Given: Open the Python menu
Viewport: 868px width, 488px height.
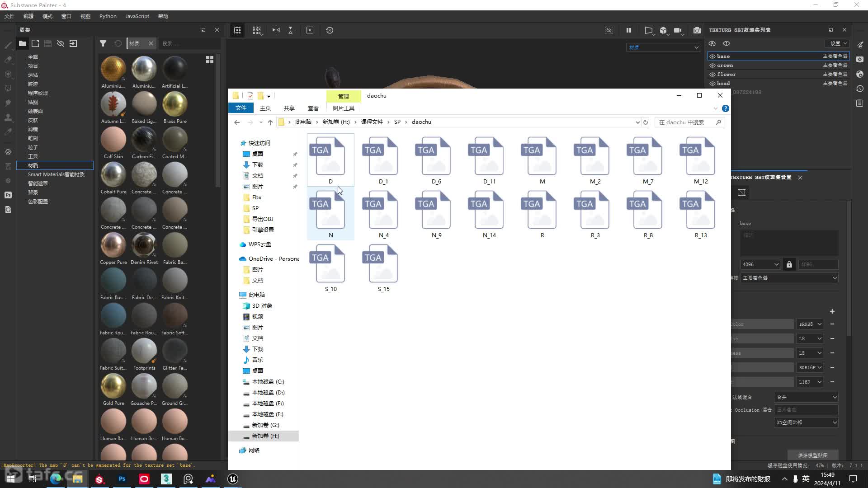Looking at the screenshot, I should click(x=108, y=16).
